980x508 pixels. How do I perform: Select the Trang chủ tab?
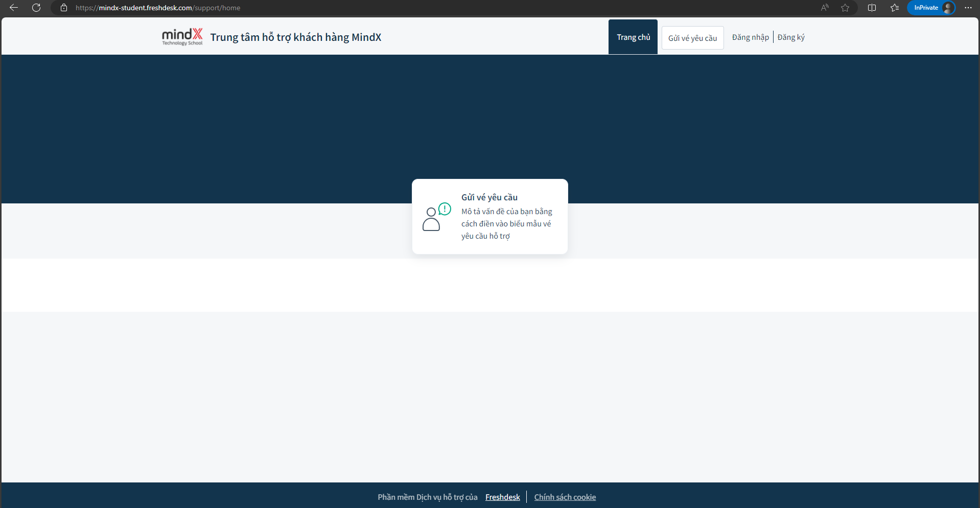[x=633, y=37]
